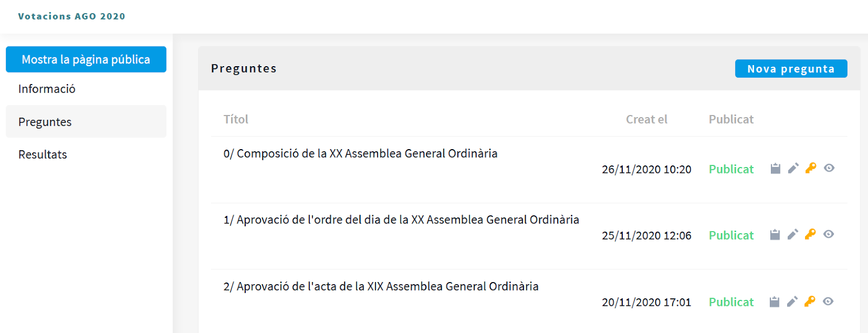868x333 pixels.
Task: Open question titled 0/ Composició de la XX Assemblea
Action: coord(360,153)
